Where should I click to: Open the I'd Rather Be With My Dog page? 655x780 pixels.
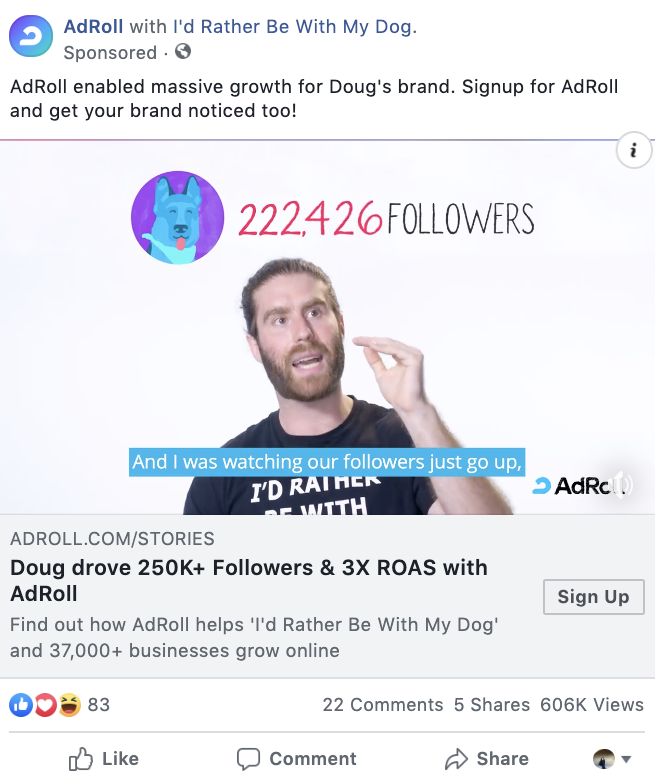point(292,26)
